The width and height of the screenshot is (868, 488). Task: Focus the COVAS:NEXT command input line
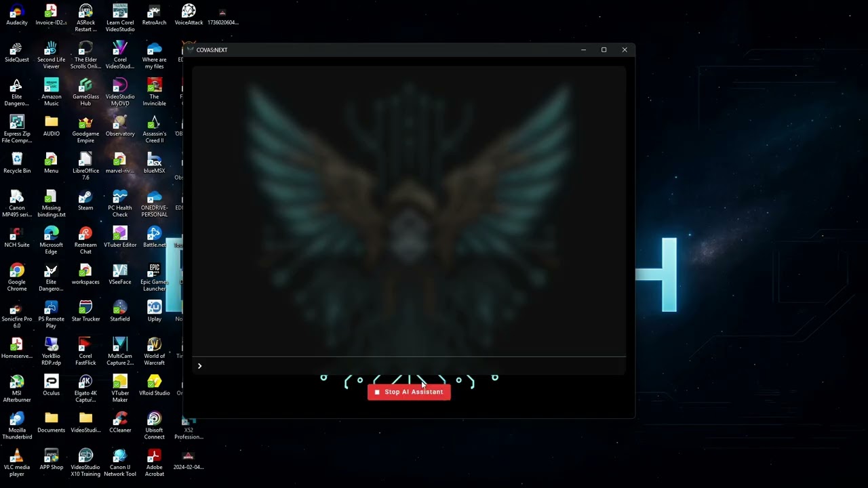(x=409, y=366)
